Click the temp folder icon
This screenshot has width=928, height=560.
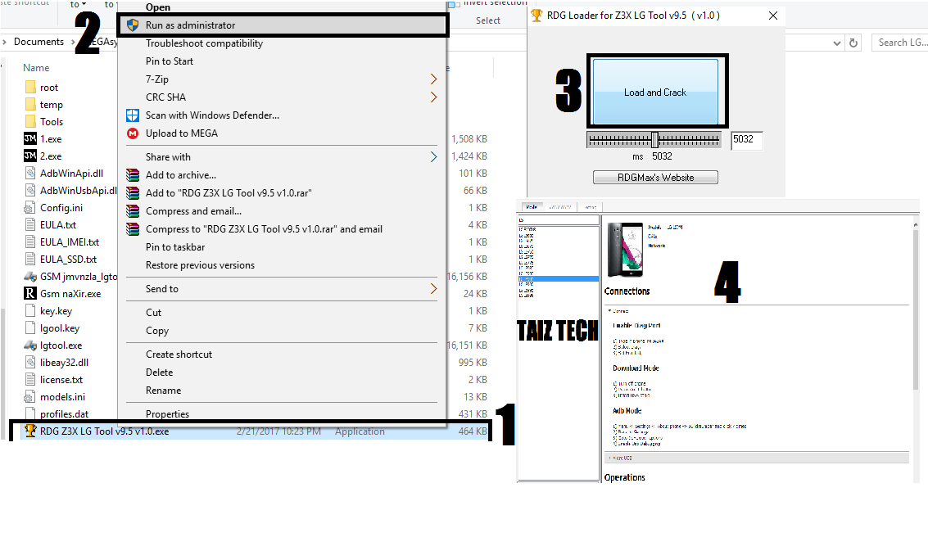(x=31, y=105)
